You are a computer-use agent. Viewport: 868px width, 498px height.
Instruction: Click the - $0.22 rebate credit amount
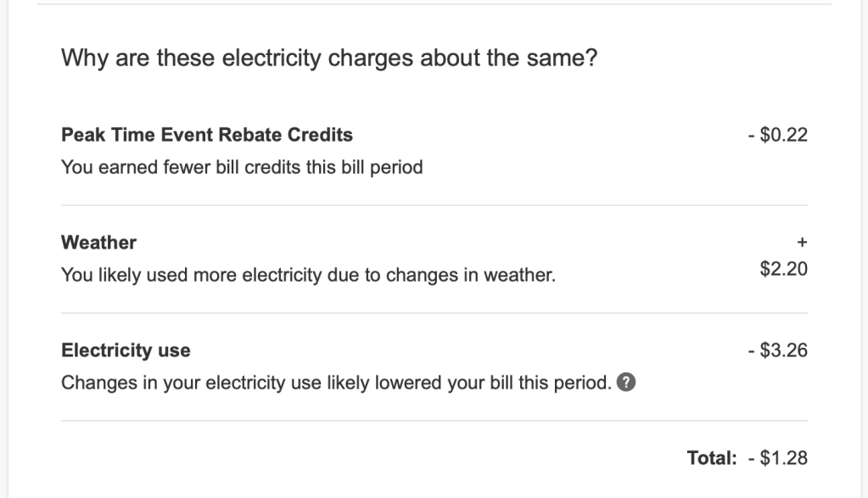pos(778,134)
